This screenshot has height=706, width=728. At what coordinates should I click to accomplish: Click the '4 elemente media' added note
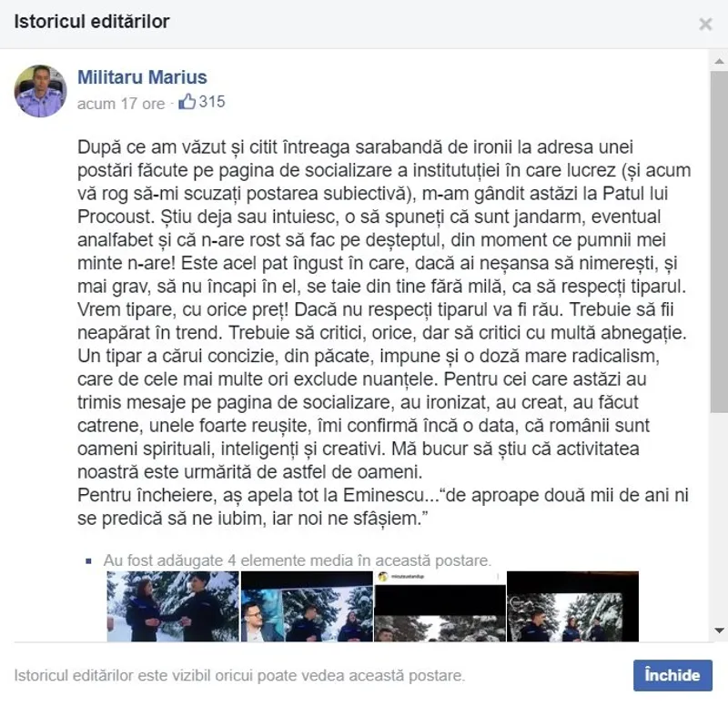(x=298, y=560)
